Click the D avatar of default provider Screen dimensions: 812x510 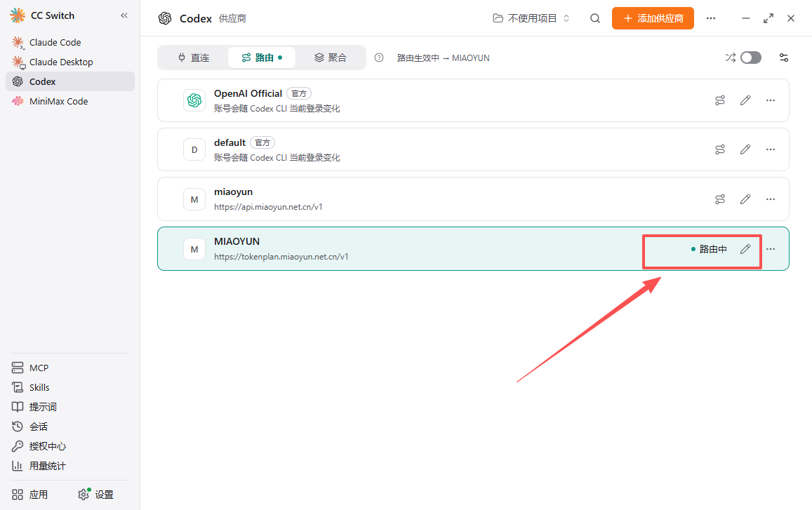pos(194,149)
